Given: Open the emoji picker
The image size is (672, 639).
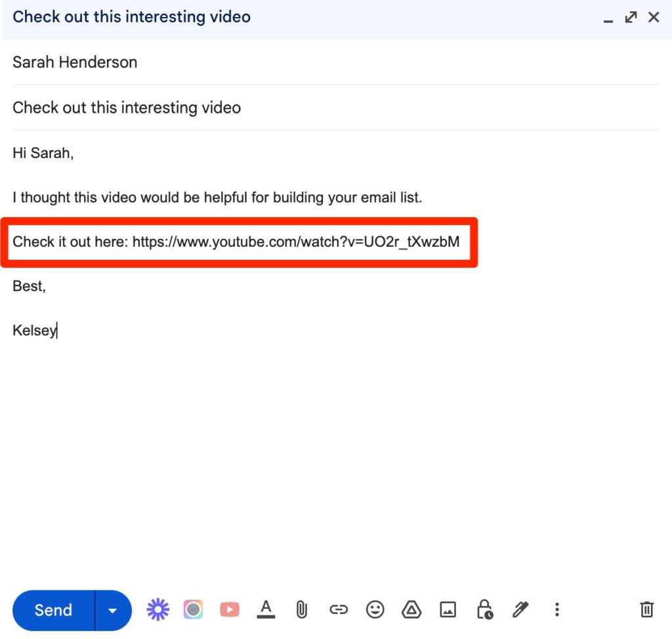Looking at the screenshot, I should (x=375, y=609).
